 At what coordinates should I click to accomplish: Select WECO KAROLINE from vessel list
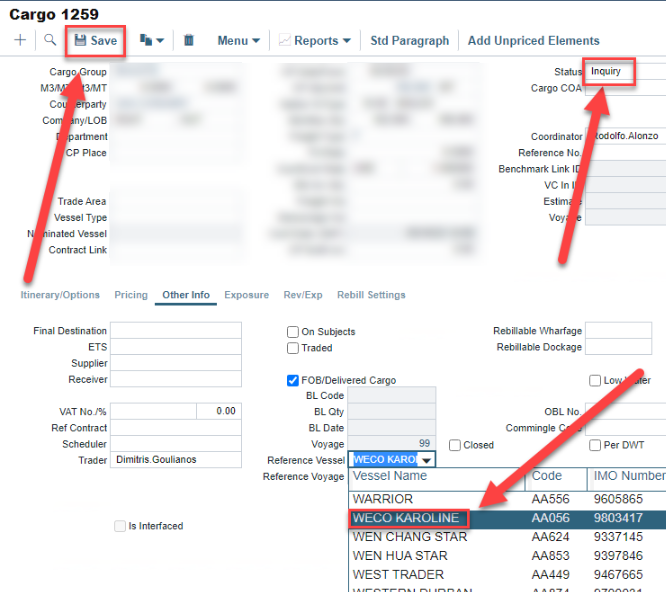point(406,518)
